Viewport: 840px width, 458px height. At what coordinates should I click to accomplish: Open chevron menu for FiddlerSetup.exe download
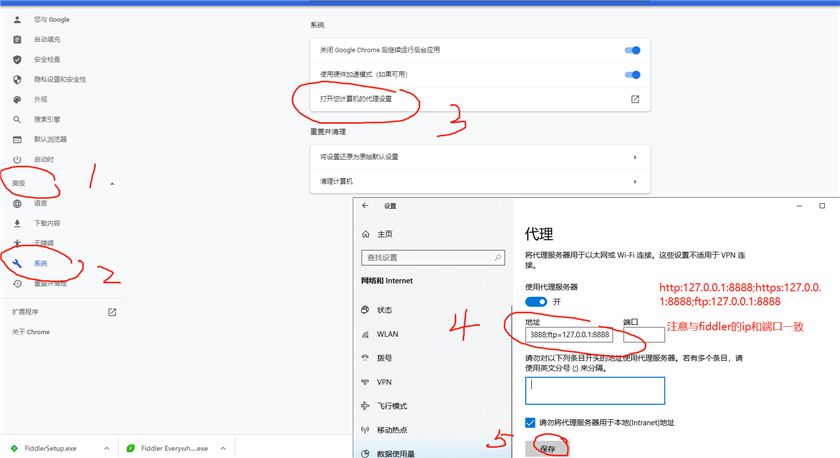(x=107, y=448)
